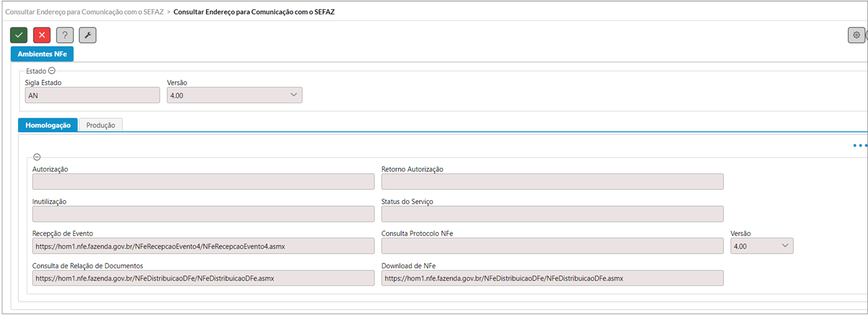This screenshot has width=868, height=315.
Task: Click the green checkmark confirm icon
Action: click(19, 35)
